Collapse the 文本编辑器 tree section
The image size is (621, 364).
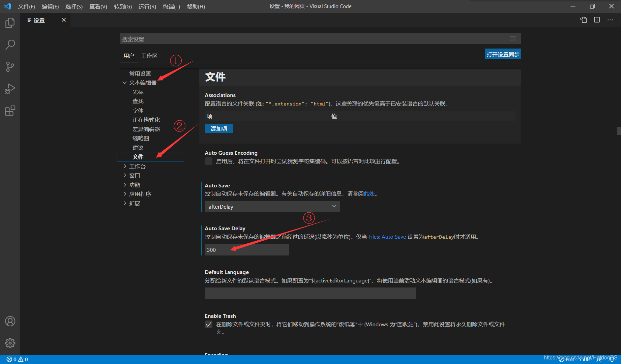tap(124, 83)
